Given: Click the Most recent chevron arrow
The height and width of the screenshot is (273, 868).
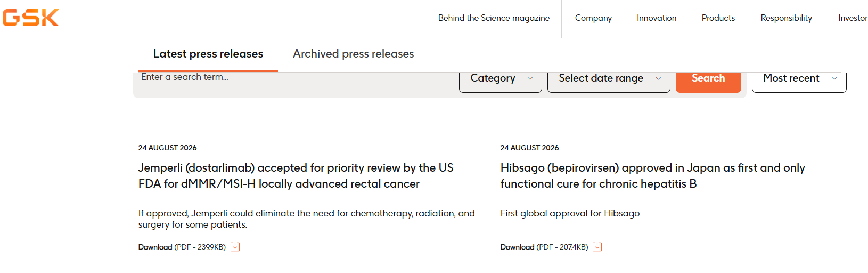Looking at the screenshot, I should point(834,78).
